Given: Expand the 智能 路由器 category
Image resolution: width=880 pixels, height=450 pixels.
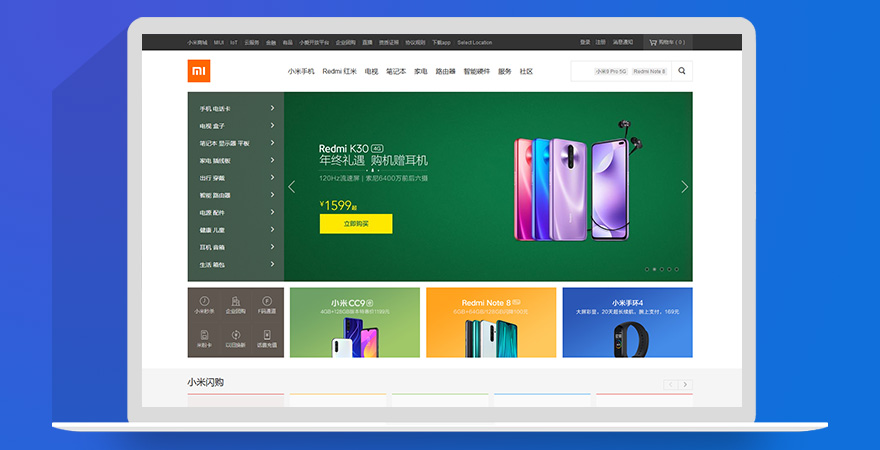Looking at the screenshot, I should tap(235, 195).
